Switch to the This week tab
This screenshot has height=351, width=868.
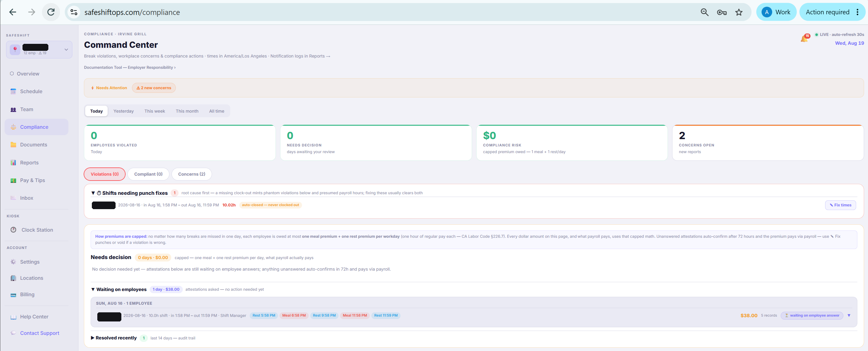pos(155,111)
